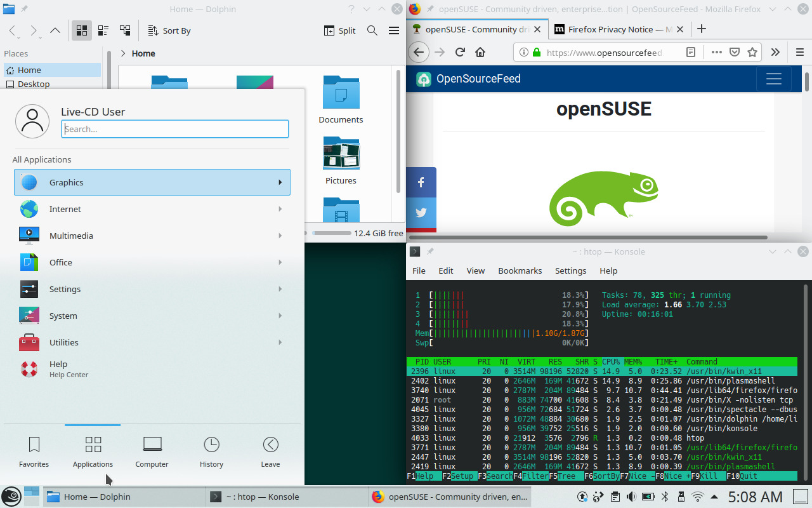This screenshot has height=508, width=812.
Task: Switch launcher to Leave tab
Action: click(x=270, y=451)
